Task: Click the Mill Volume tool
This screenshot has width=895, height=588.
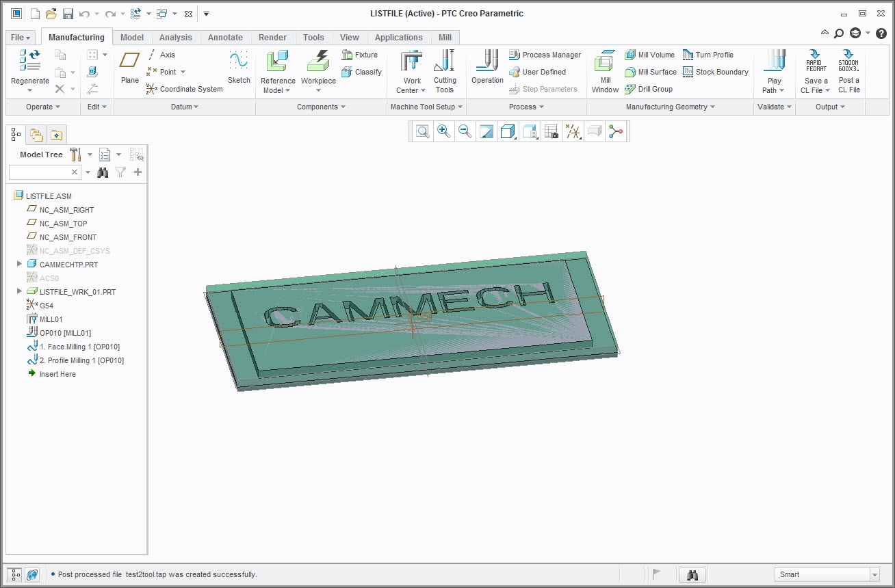Action: [x=649, y=55]
